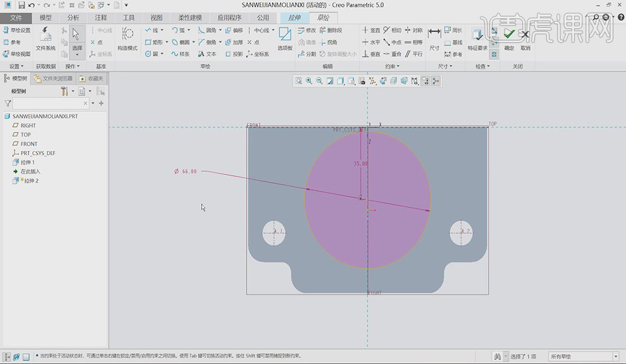The height and width of the screenshot is (364, 626).
Task: Choose the 文本 text tool
Action: [207, 54]
